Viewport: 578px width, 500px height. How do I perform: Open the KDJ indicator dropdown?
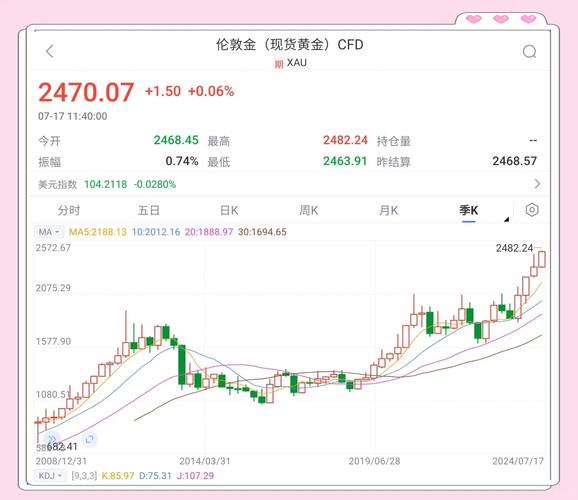[50, 475]
